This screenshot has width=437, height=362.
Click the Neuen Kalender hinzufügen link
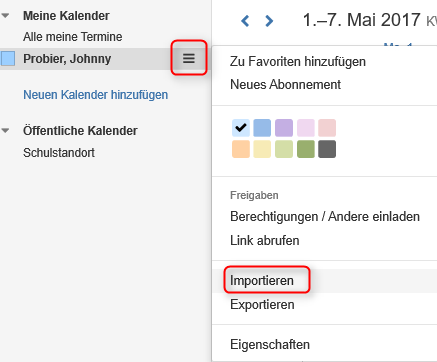(95, 95)
